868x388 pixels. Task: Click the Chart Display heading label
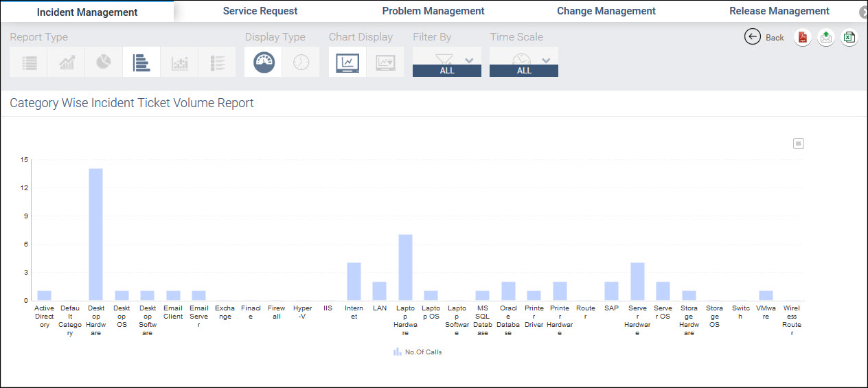coord(361,37)
